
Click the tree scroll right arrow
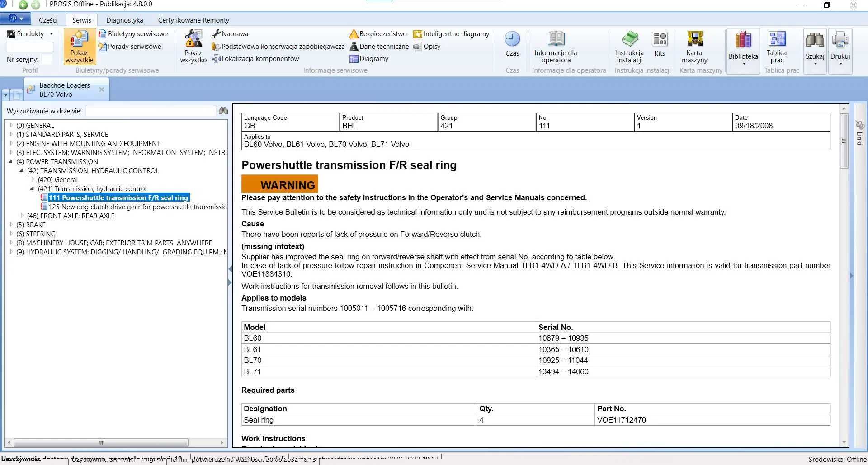222,442
